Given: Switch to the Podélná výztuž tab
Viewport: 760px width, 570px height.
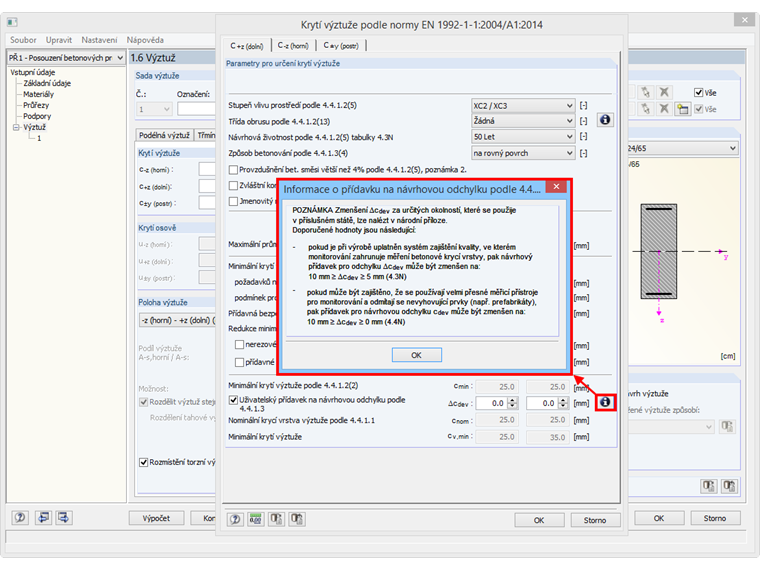Looking at the screenshot, I should 164,136.
